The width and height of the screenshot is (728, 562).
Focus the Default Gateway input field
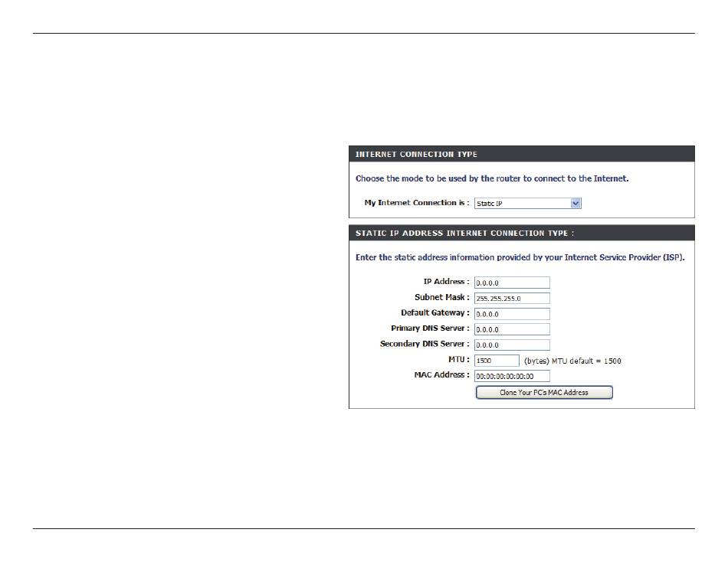point(511,314)
